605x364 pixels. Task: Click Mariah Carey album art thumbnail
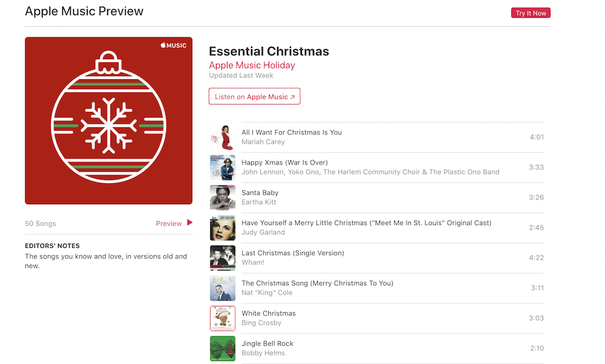point(222,137)
